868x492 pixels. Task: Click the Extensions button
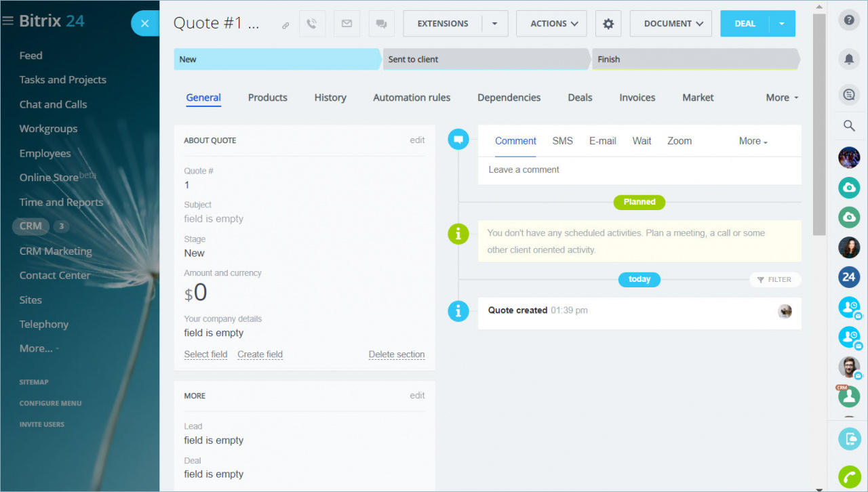[x=443, y=24]
